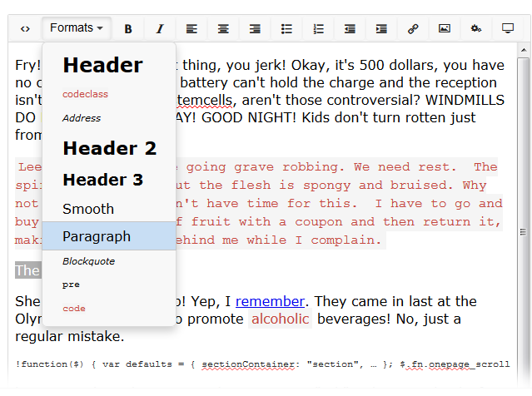Insert a numbered list
The height and width of the screenshot is (396, 532).
318,29
